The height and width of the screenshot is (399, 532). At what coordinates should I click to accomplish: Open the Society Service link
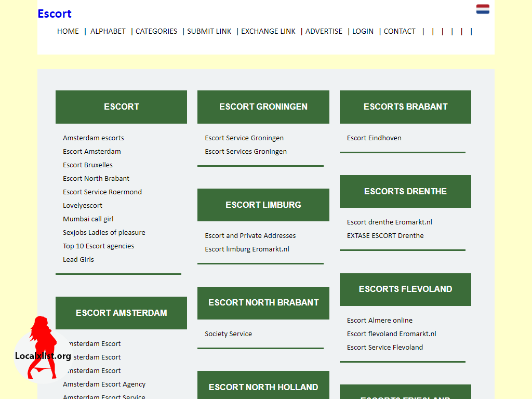[229, 334]
